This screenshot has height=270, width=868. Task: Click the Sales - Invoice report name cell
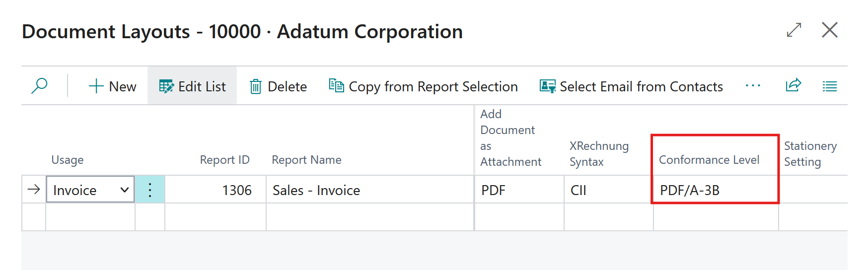pyautogui.click(x=369, y=190)
